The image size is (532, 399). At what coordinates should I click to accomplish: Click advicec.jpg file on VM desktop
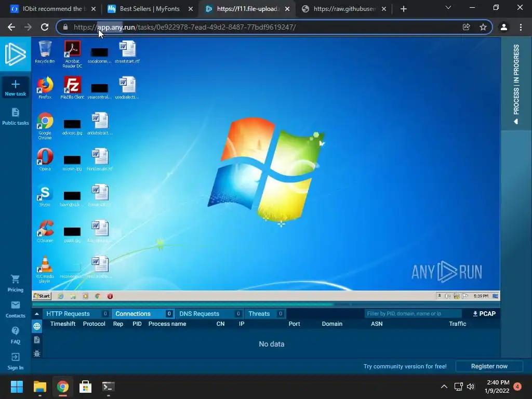tap(72, 127)
